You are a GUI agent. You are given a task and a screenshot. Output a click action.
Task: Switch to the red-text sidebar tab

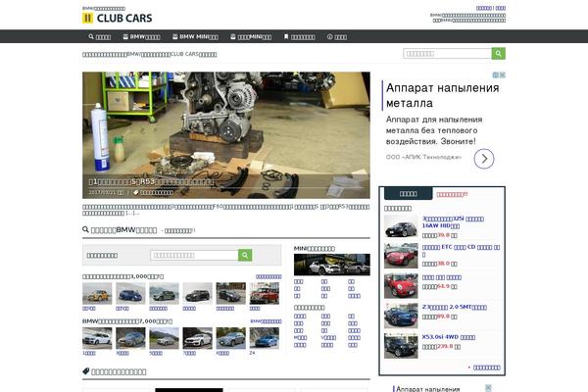click(x=452, y=194)
